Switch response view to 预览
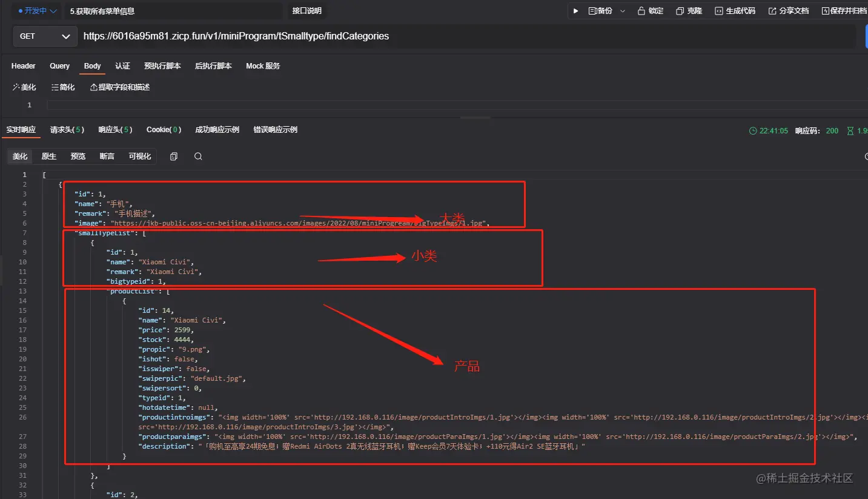868x499 pixels. [x=78, y=156]
